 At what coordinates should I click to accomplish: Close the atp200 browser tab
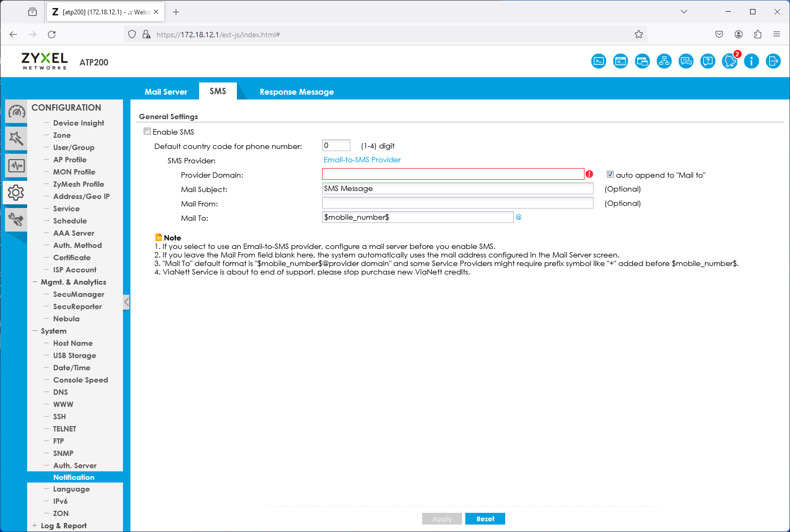(x=156, y=12)
